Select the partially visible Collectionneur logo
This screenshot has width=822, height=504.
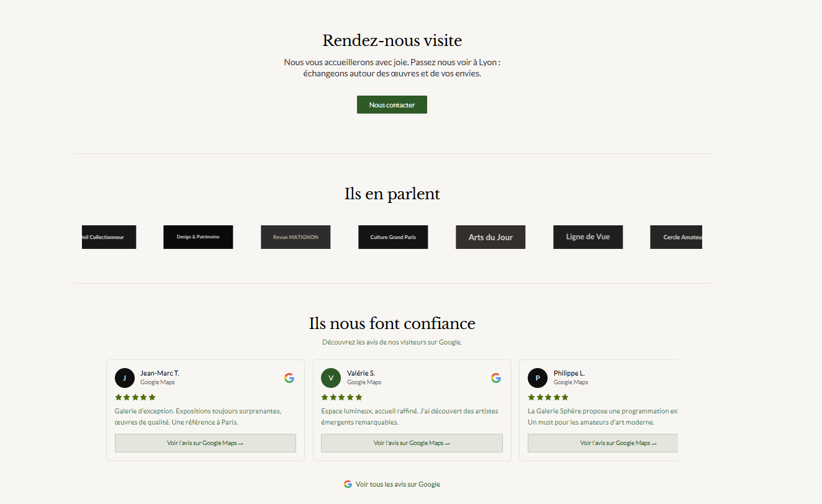click(109, 237)
